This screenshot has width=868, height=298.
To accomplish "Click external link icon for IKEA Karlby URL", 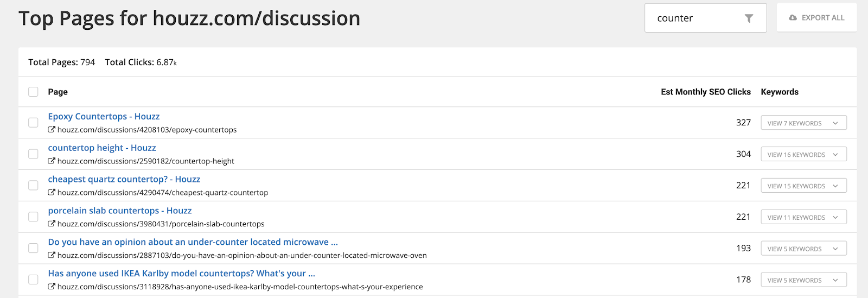I will (x=52, y=287).
